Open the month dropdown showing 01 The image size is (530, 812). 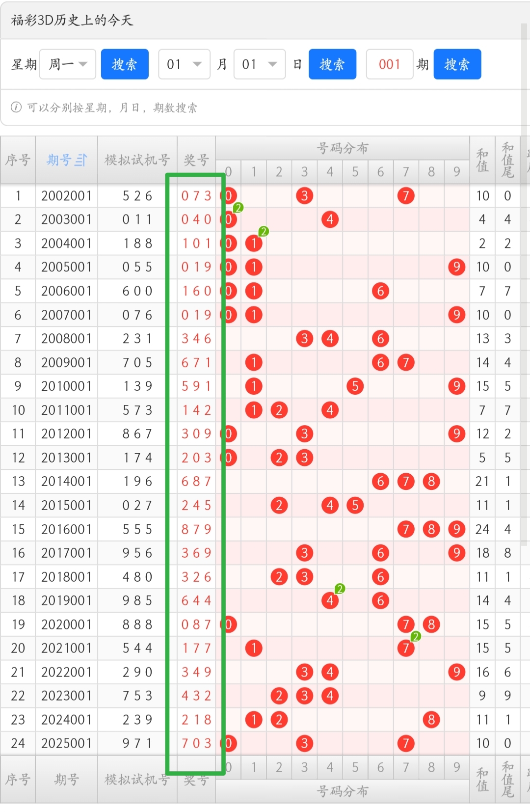coord(185,64)
